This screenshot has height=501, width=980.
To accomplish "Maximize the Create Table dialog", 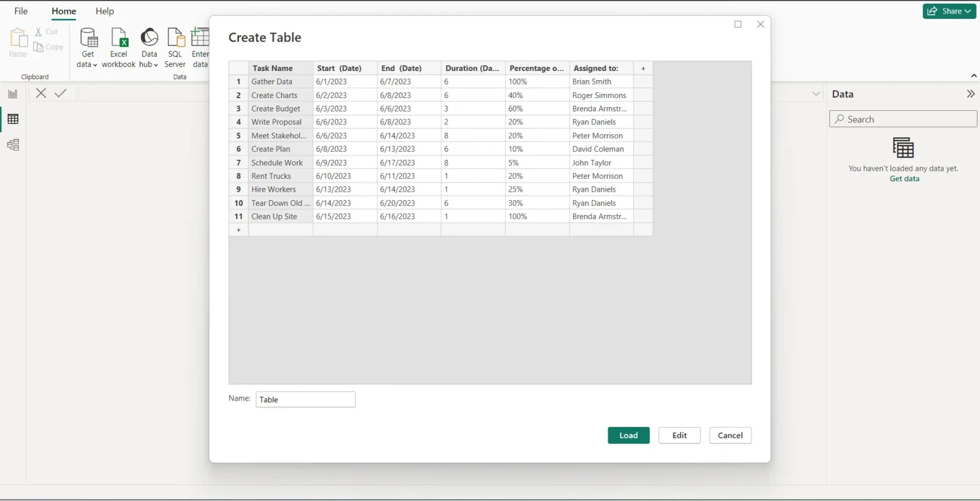I will click(738, 24).
